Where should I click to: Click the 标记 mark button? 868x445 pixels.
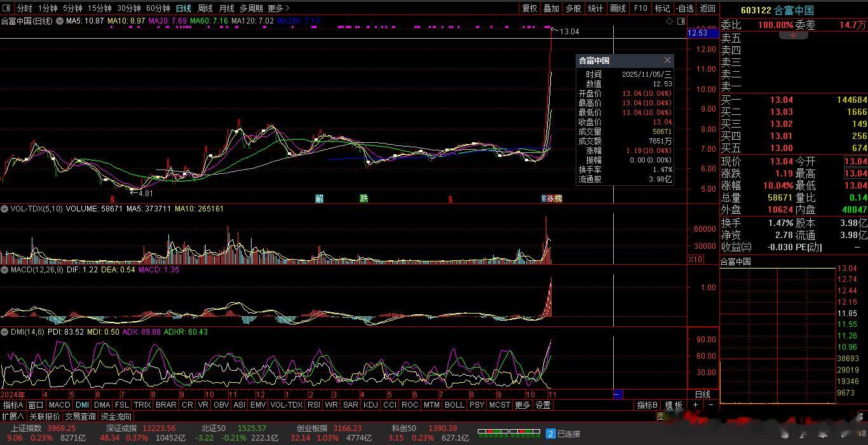point(662,8)
